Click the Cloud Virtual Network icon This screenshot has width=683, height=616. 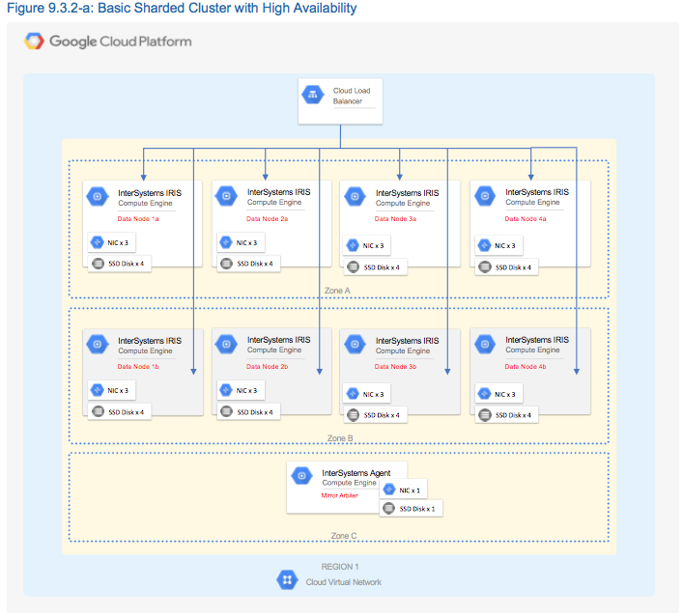tap(287, 580)
